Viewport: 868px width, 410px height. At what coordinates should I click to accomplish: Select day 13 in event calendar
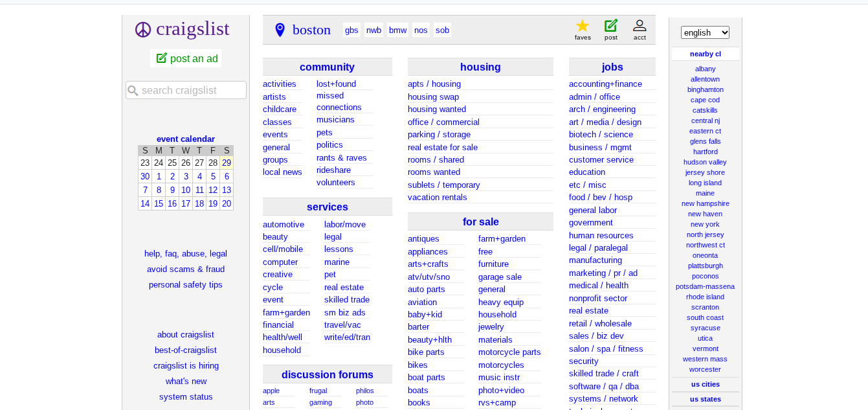pos(227,190)
